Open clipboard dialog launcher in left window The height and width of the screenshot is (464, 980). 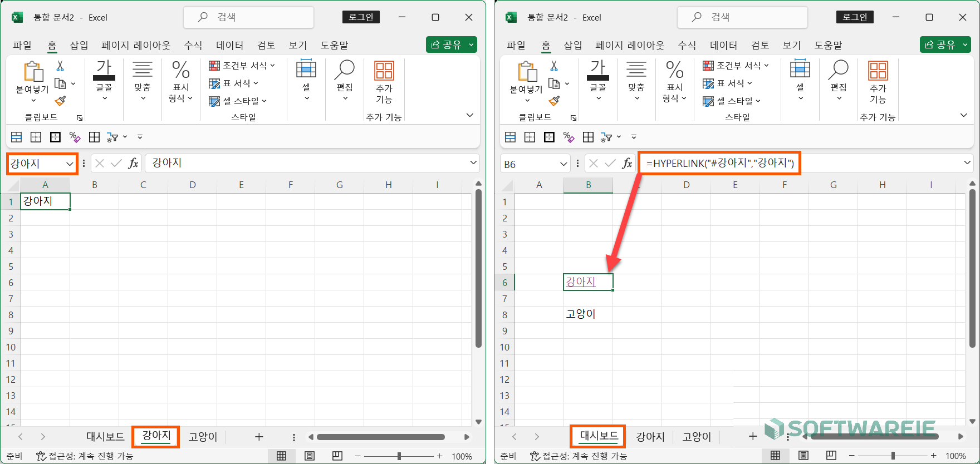click(x=80, y=118)
